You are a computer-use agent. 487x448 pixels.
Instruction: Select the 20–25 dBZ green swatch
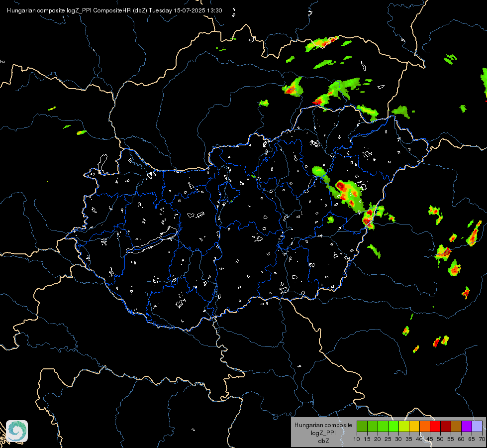(383, 426)
